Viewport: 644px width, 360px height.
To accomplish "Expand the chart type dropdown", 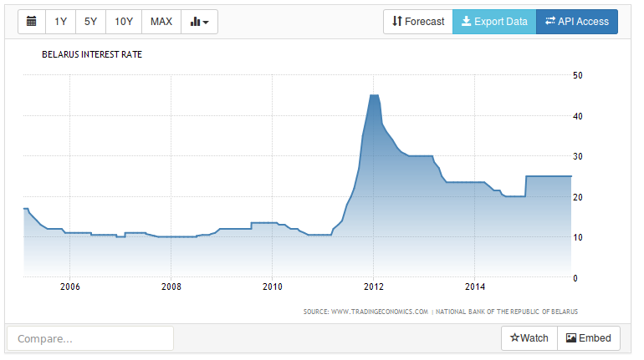I will (200, 22).
